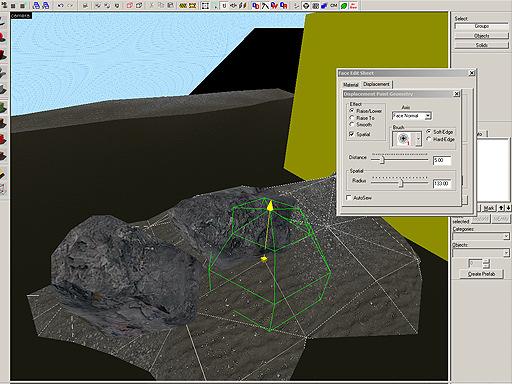Toggle the dashed-rectangle select-by-handles icon

coord(205,5)
